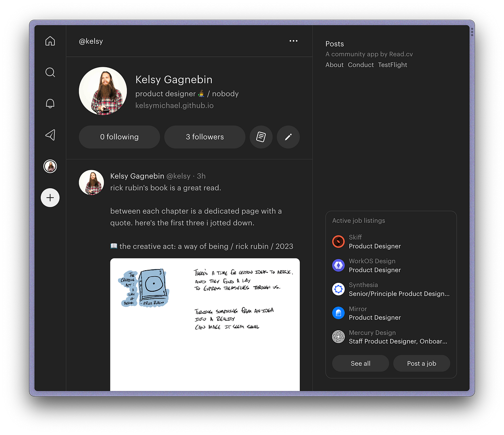Click the Skiff company logo

(x=338, y=242)
